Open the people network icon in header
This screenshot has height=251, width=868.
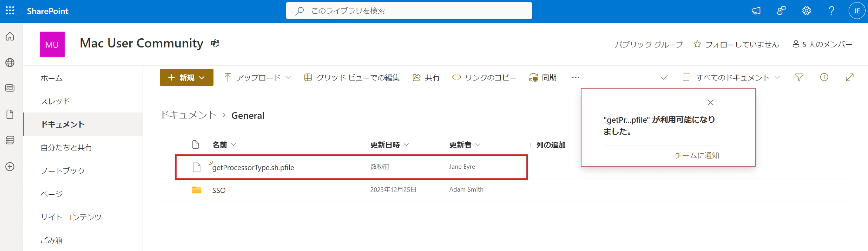(x=781, y=11)
